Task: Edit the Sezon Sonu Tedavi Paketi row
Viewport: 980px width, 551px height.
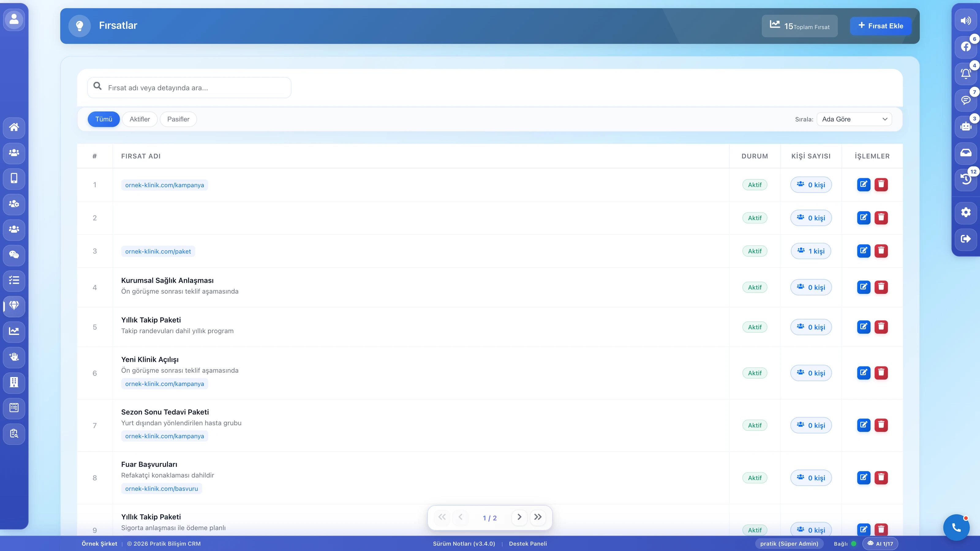Action: pyautogui.click(x=864, y=425)
